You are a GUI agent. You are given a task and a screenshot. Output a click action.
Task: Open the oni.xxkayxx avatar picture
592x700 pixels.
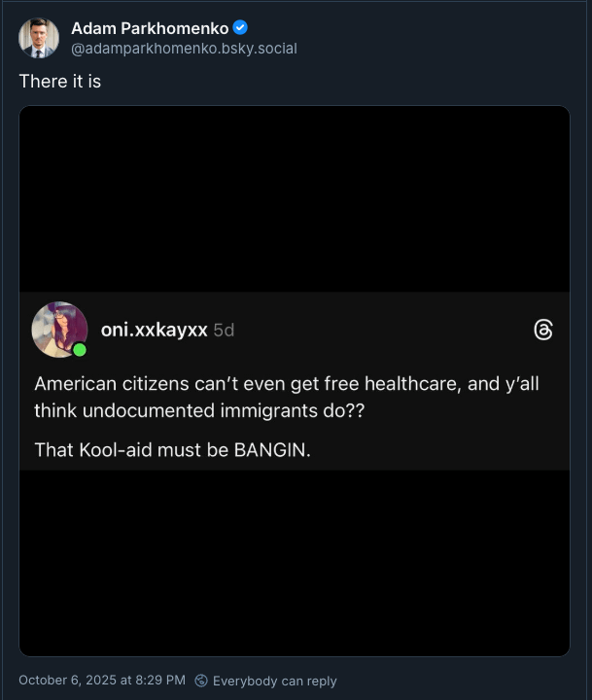point(59,329)
